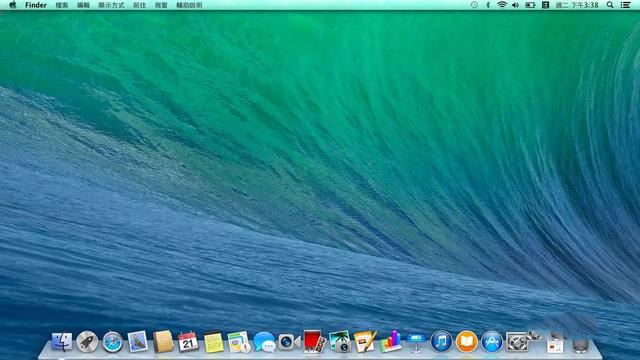640x360 pixels.
Task: Open the Finder menu in menu bar
Action: click(36, 5)
